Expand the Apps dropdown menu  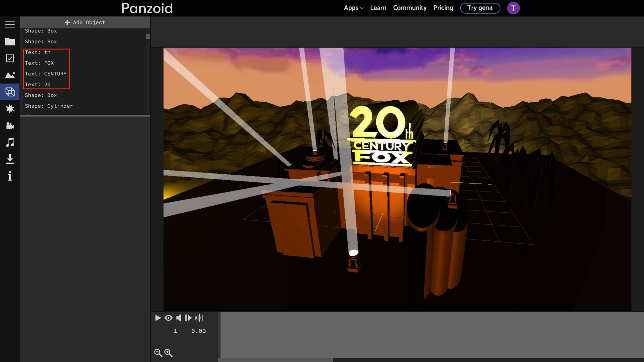tap(353, 8)
